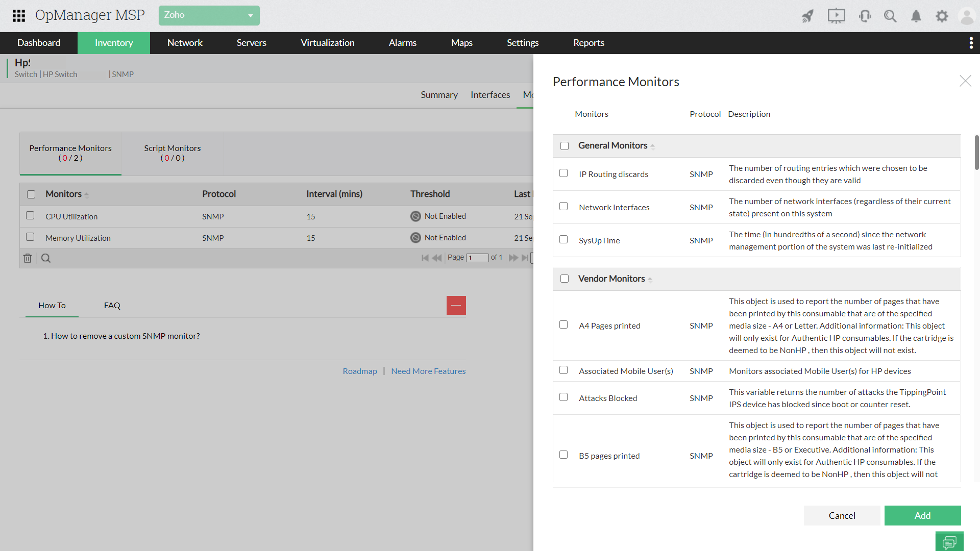Collapse the General Monitors section

pos(652,146)
